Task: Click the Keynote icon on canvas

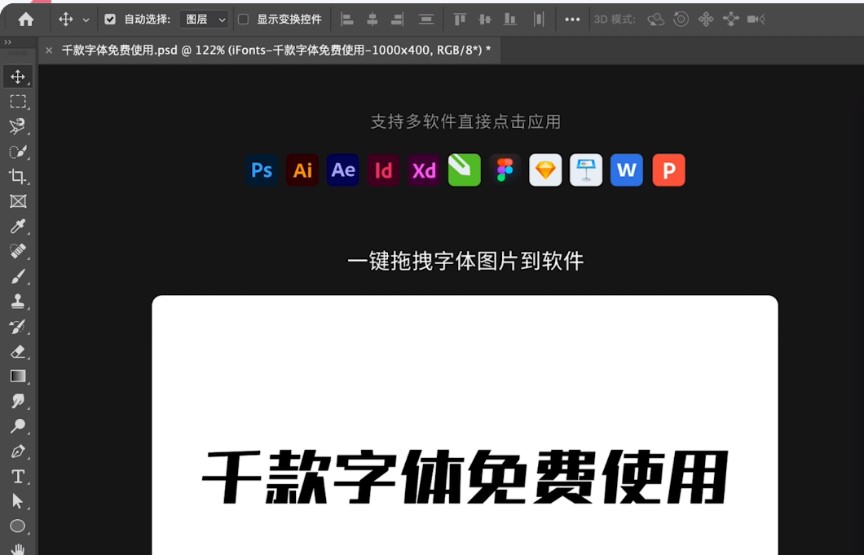Action: coord(586,170)
